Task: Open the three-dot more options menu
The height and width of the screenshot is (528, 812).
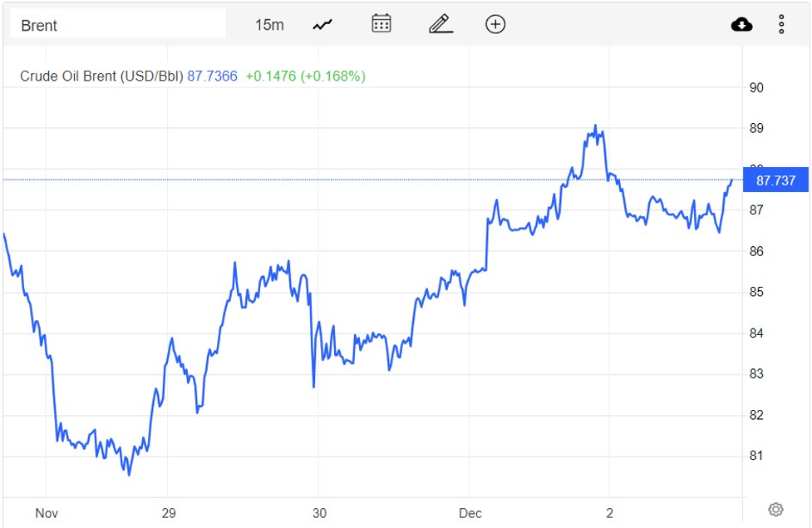Action: coord(781,25)
